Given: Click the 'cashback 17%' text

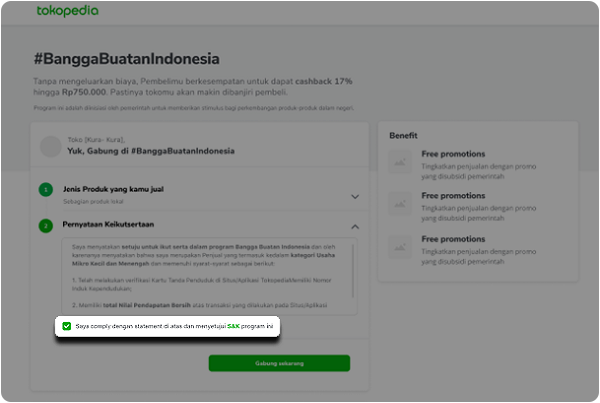Looking at the screenshot, I should pos(324,81).
